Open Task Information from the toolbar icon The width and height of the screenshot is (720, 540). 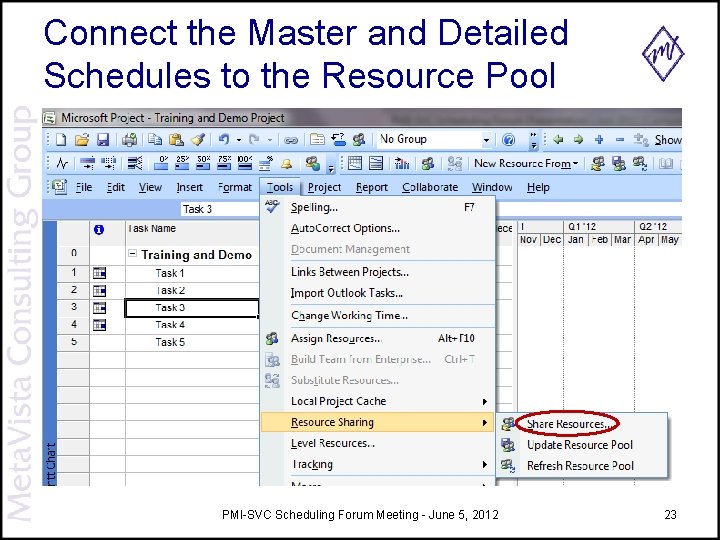coord(317,140)
